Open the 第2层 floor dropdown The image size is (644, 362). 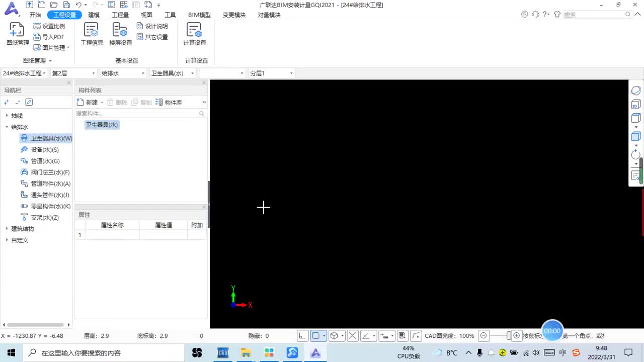click(73, 73)
